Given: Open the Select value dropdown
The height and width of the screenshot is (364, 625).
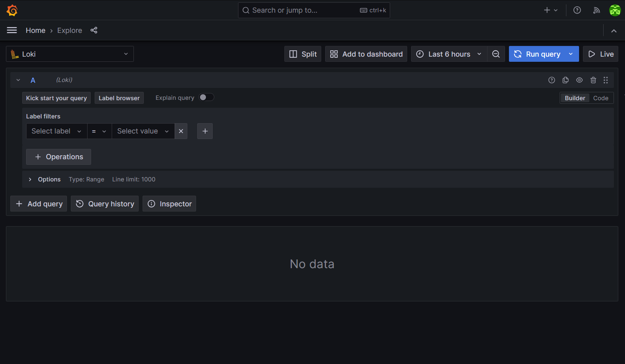Looking at the screenshot, I should (143, 131).
